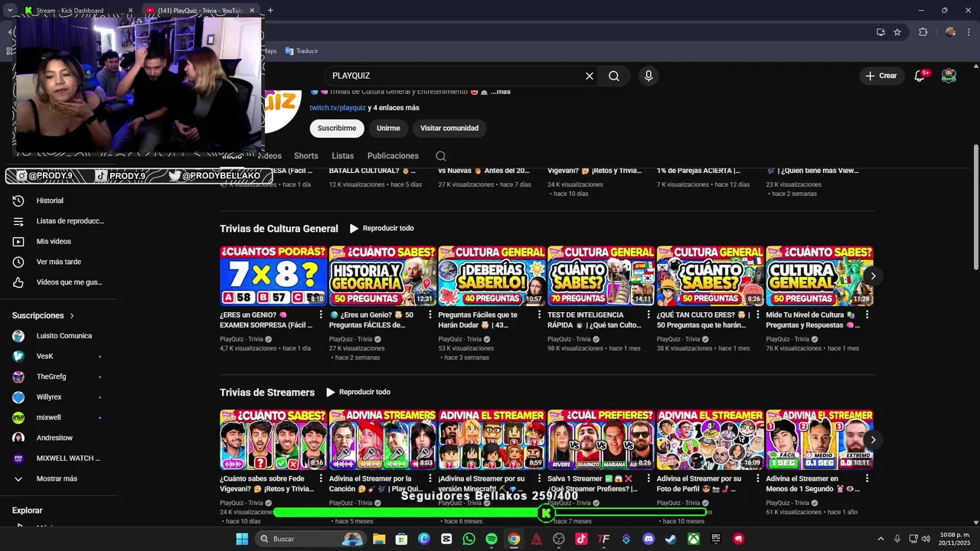Open Ver más tarde in sidebar
The height and width of the screenshot is (551, 980).
[x=59, y=262]
